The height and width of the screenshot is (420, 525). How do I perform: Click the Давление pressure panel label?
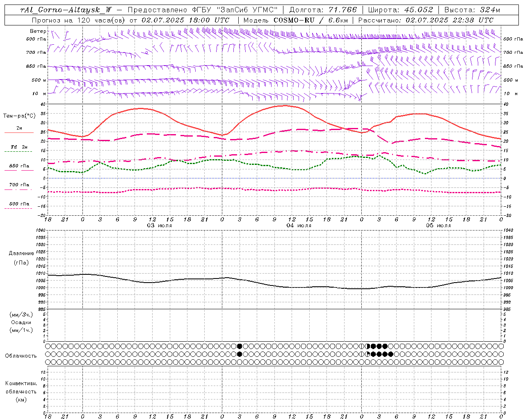[x=21, y=253]
